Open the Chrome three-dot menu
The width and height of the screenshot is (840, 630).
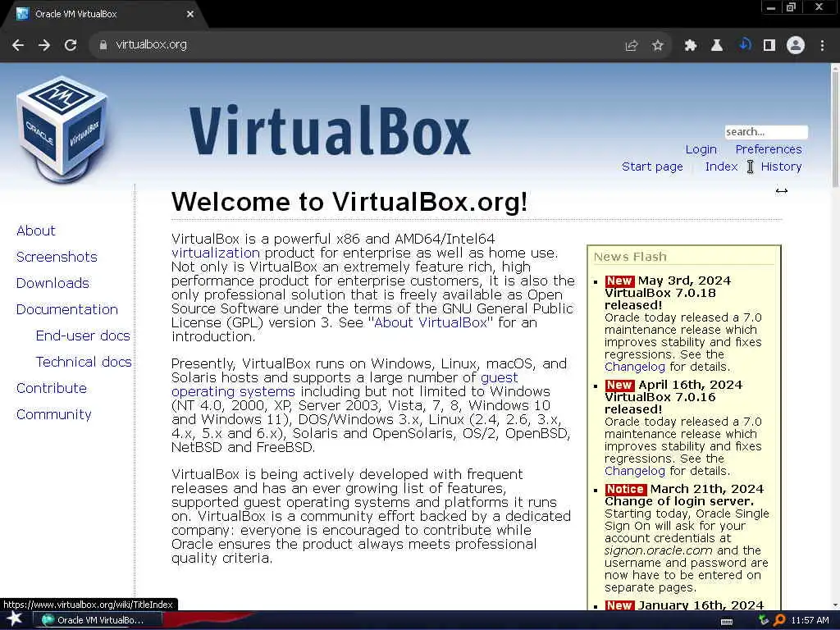(x=822, y=46)
